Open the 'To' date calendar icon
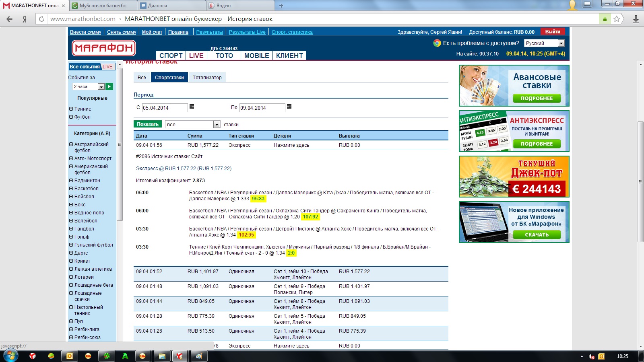Screen dimensions: 644x362 pos(289,107)
